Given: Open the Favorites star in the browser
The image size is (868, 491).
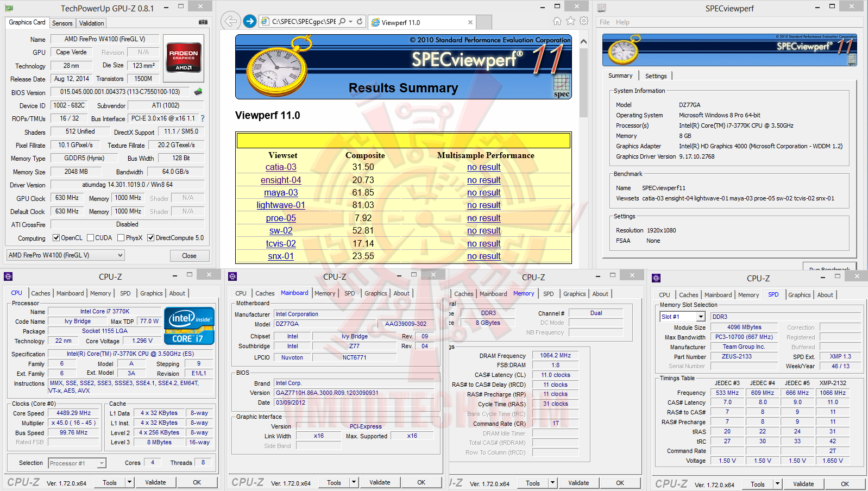Looking at the screenshot, I should click(x=570, y=21).
